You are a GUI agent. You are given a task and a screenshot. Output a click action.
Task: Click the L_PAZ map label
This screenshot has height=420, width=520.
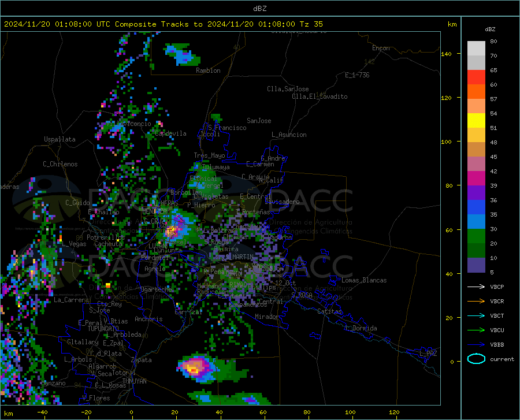click(x=428, y=354)
